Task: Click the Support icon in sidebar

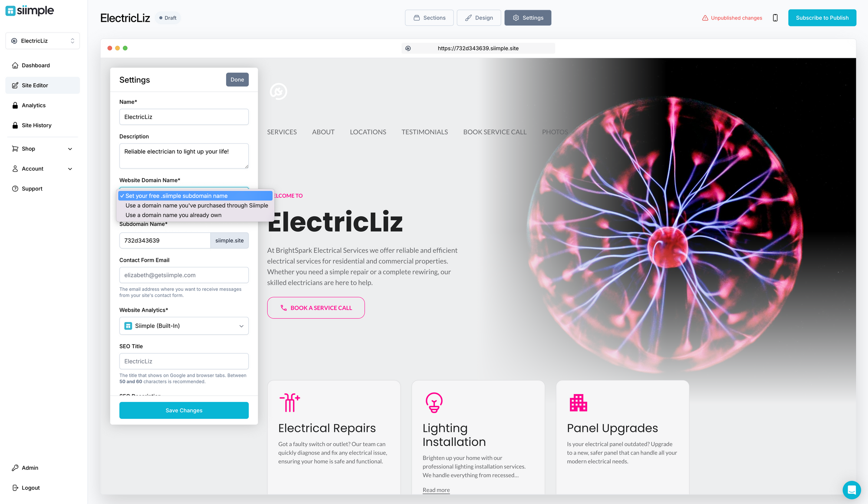Action: pyautogui.click(x=15, y=188)
